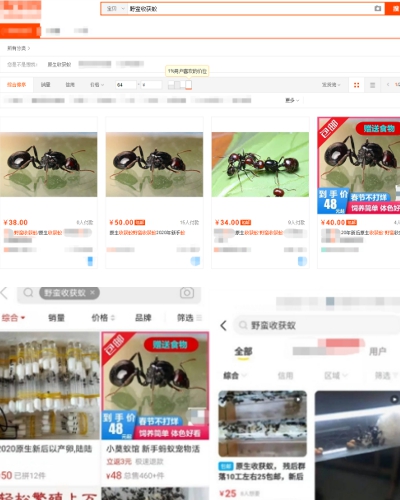
Task: Expand the 更多 filter options
Action: click(292, 100)
